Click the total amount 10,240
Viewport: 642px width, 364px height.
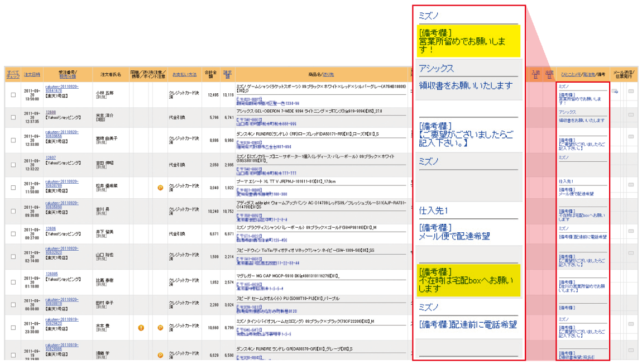click(x=213, y=212)
